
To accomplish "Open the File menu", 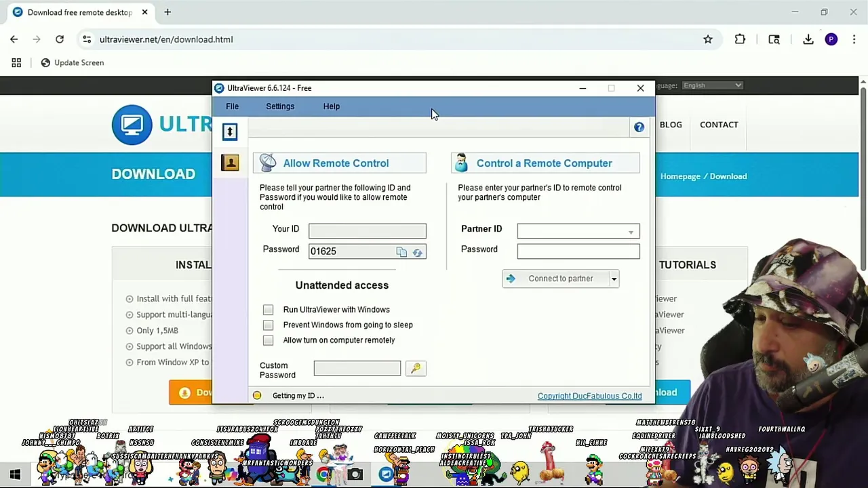I will pos(232,106).
